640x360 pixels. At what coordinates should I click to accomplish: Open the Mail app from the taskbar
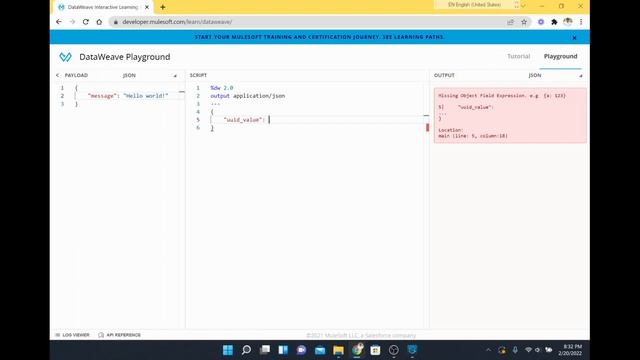pos(320,350)
